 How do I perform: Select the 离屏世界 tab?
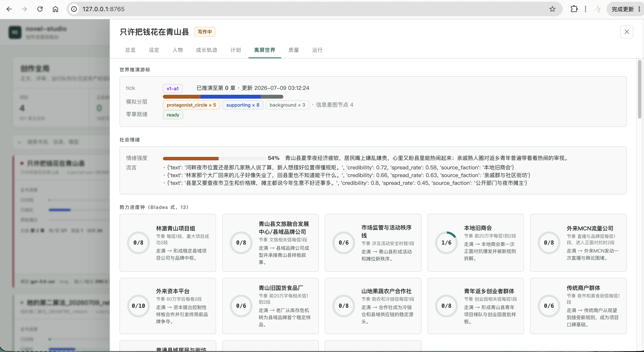264,50
